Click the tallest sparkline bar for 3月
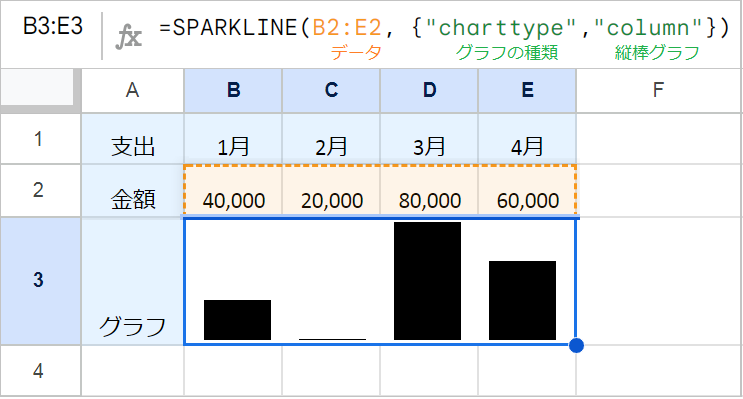The width and height of the screenshot is (743, 399). point(427,281)
